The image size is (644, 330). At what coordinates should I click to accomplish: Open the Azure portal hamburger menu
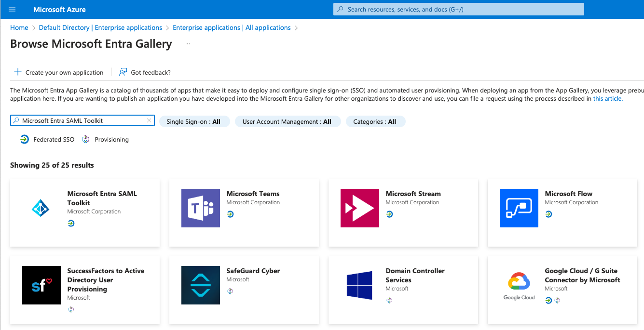(12, 9)
